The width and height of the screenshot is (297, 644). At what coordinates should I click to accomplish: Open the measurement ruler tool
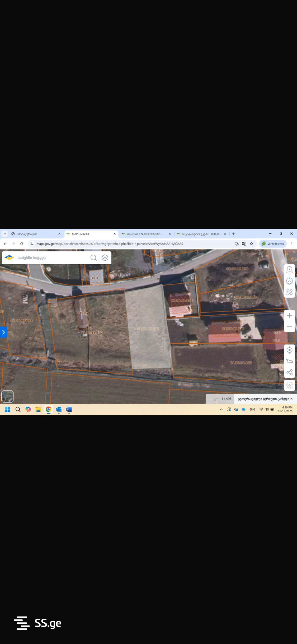tap(289, 292)
